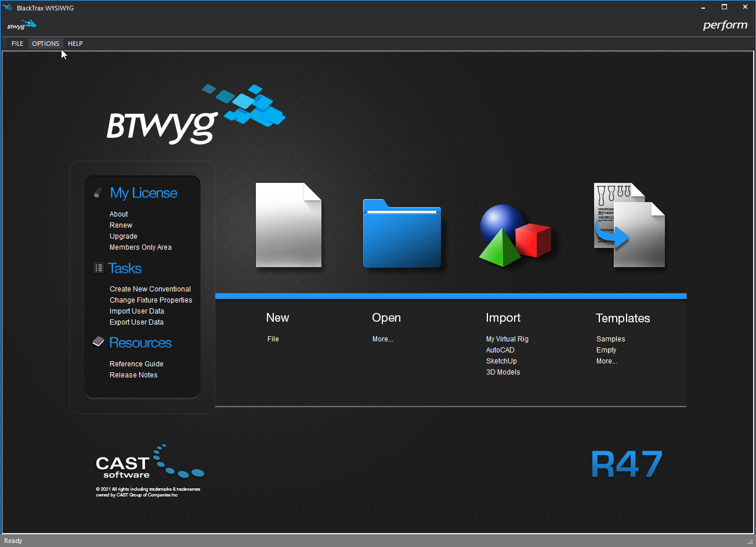Click the Tasks list icon

(x=99, y=268)
